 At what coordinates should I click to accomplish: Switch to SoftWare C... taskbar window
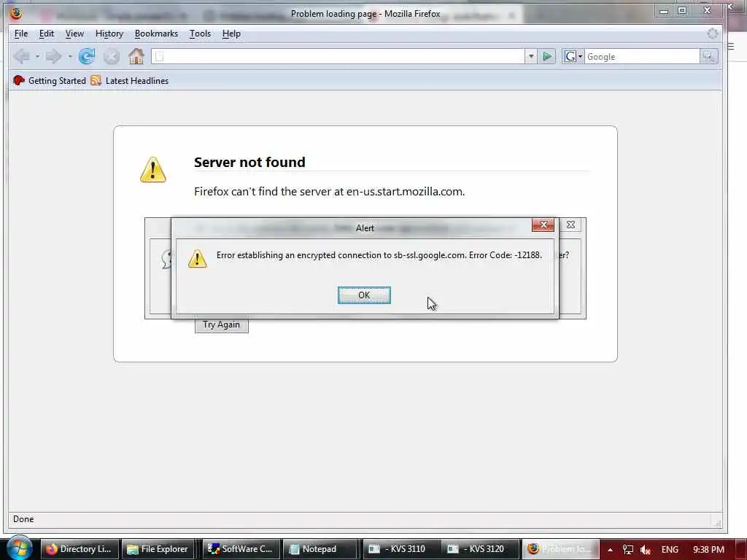pos(241,549)
